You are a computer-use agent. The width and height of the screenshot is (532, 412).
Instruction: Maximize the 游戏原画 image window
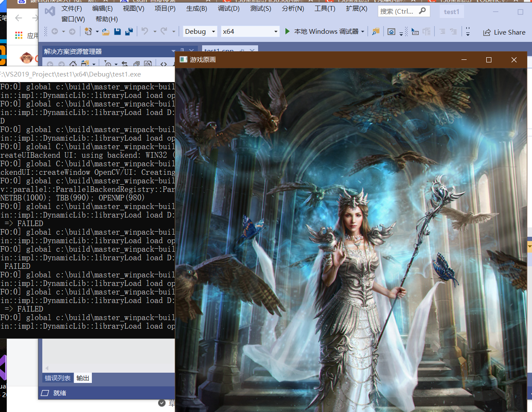point(489,60)
